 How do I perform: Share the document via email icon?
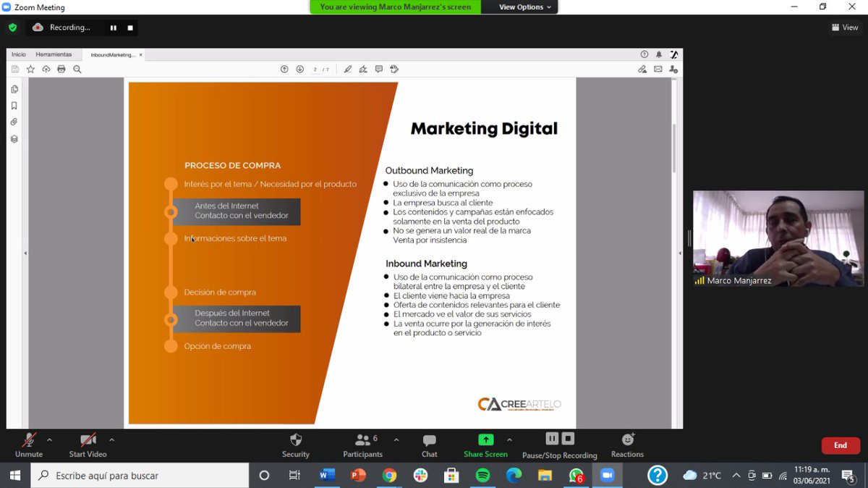(657, 69)
